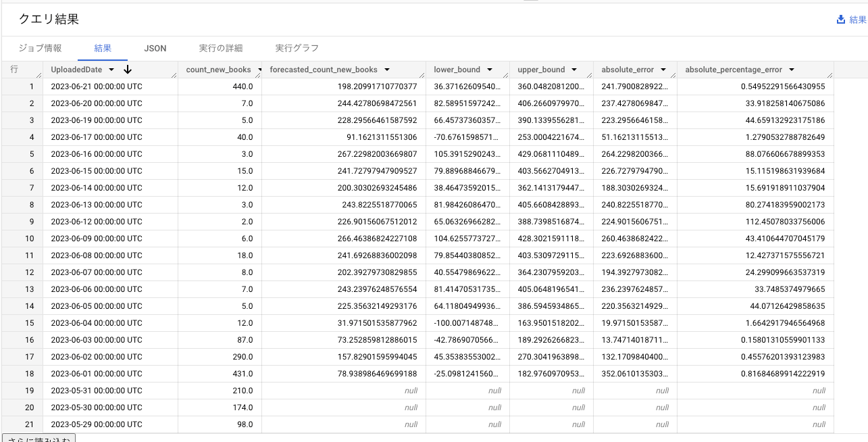Click count value 210.0

(242, 391)
